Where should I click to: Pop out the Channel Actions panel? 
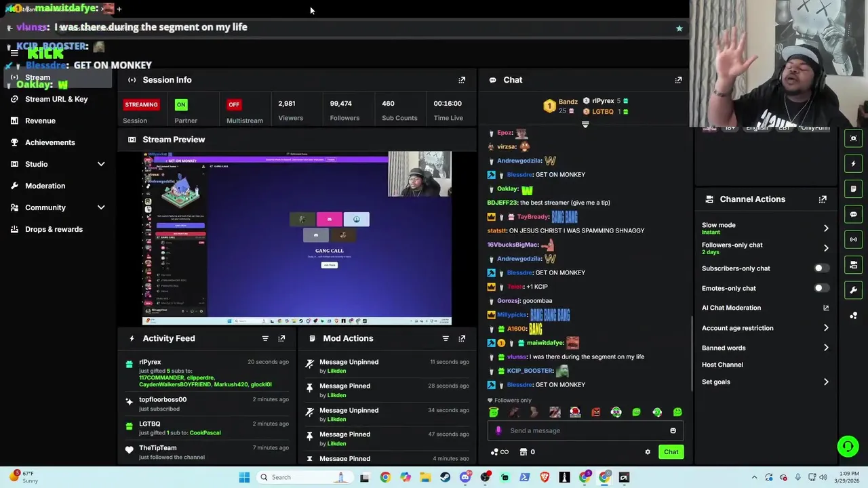[x=823, y=199]
